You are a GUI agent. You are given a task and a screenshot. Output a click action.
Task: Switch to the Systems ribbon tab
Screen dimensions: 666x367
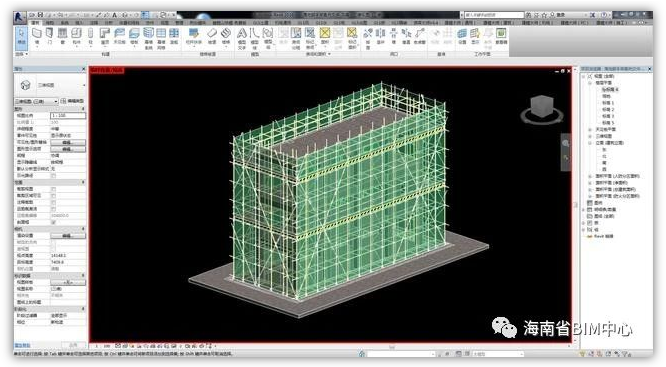pyautogui.click(x=65, y=23)
